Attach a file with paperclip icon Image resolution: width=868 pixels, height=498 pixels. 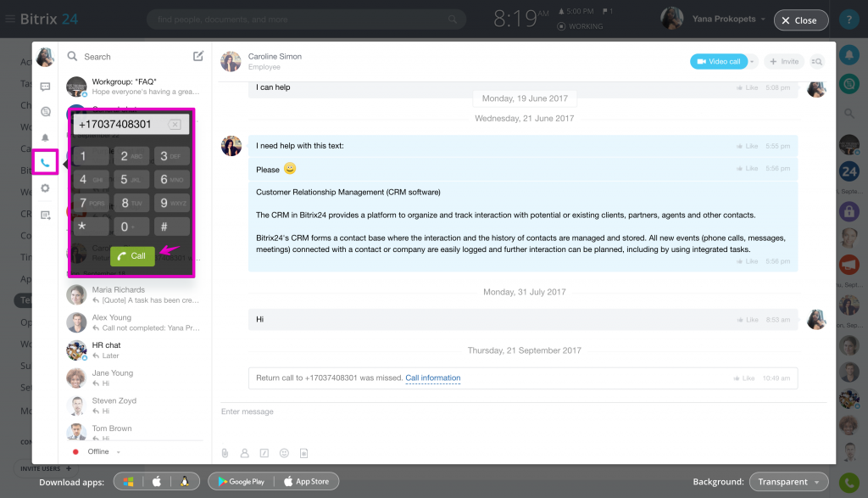point(225,453)
